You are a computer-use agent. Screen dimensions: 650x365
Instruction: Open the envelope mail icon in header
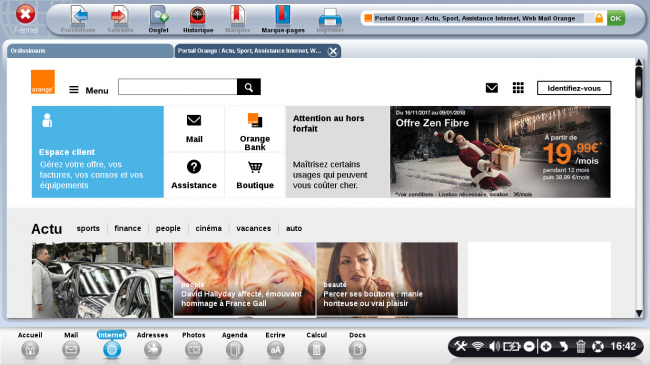coord(492,88)
